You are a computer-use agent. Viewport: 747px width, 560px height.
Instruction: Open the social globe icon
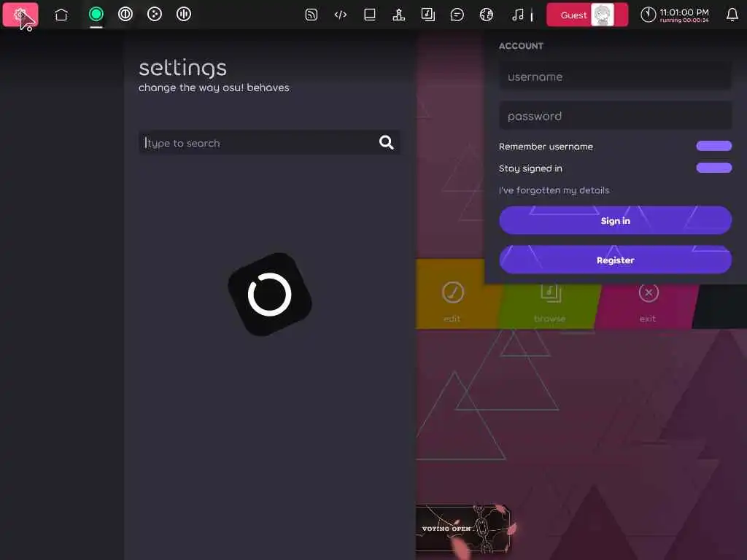(x=486, y=15)
